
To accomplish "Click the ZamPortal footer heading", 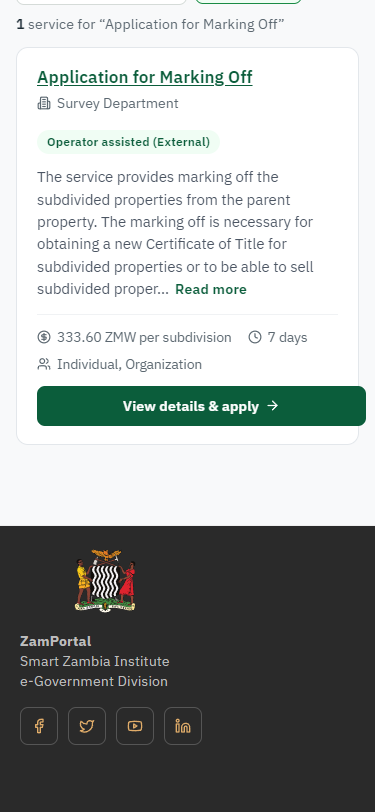I will tap(55, 641).
